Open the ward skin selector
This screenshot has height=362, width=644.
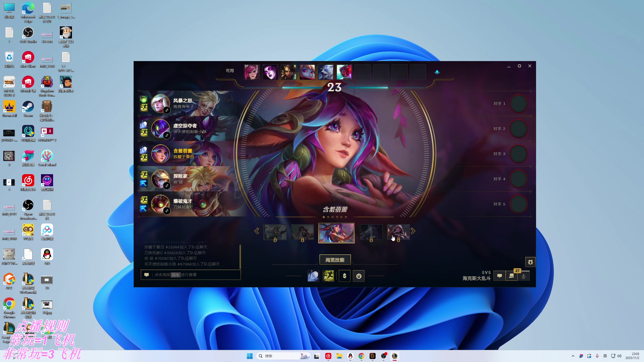click(344, 276)
